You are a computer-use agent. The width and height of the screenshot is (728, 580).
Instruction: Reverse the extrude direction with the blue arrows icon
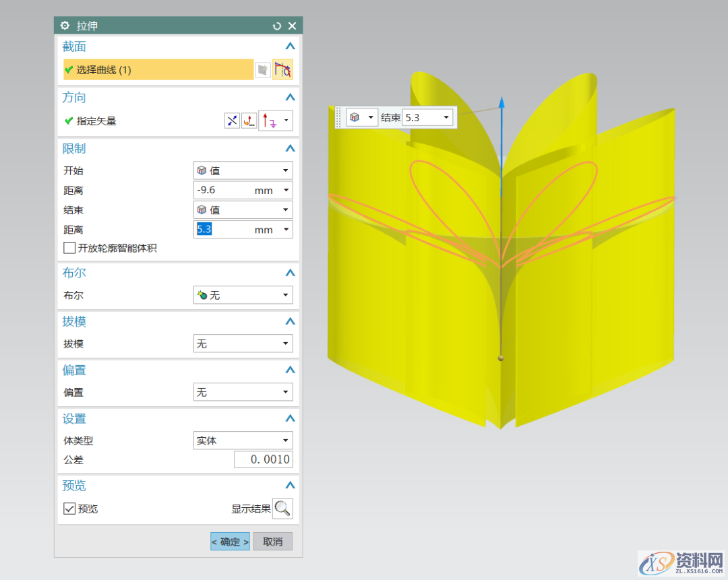tap(232, 121)
